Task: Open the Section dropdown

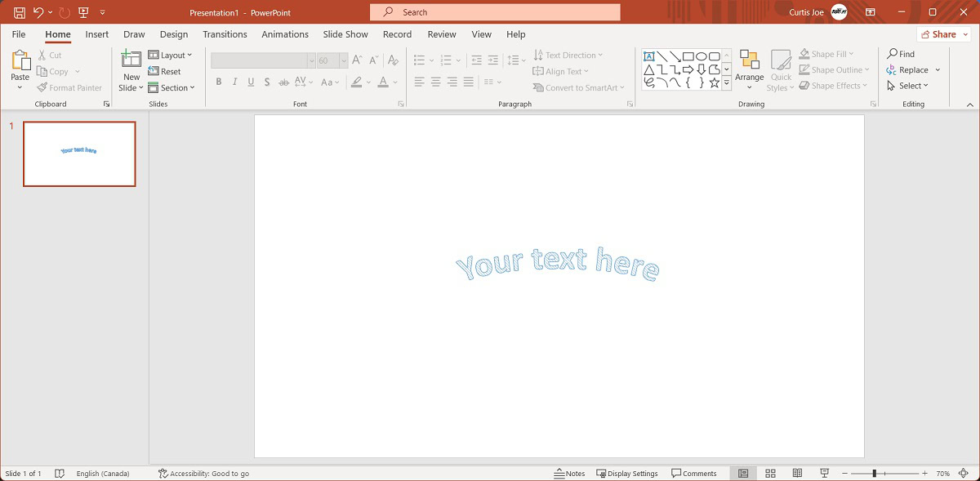Action: point(171,88)
